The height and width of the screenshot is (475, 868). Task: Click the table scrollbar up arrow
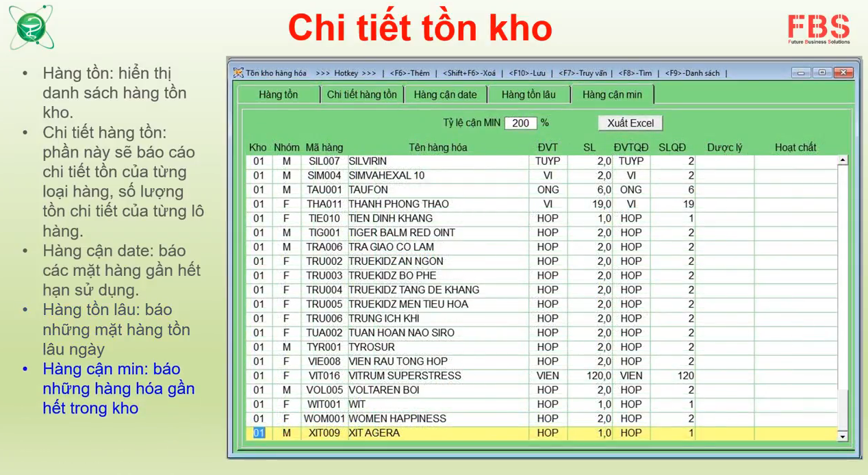click(843, 160)
